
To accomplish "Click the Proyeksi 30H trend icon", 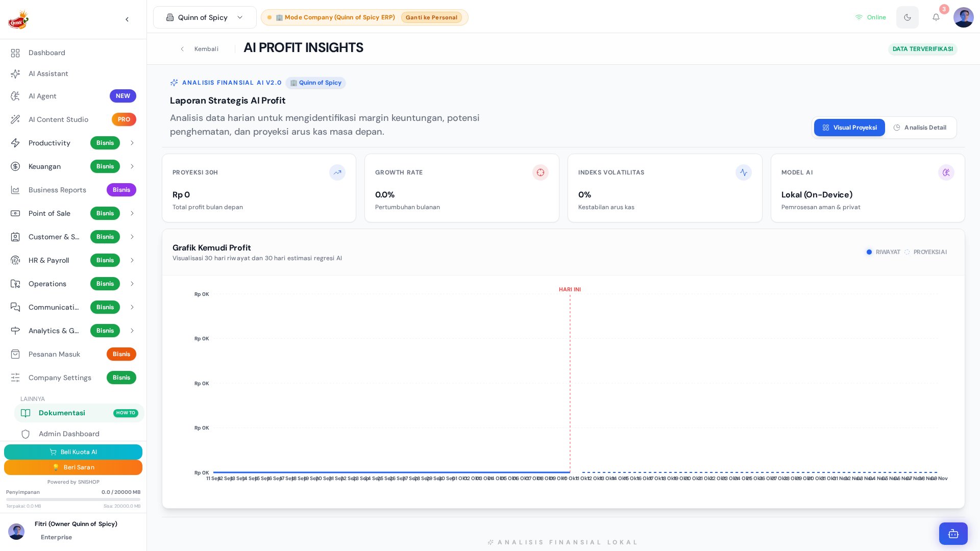I will click(x=337, y=172).
